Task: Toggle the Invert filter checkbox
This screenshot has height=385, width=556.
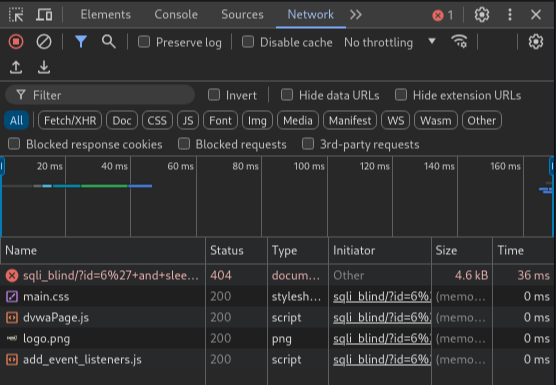Action: 214,95
